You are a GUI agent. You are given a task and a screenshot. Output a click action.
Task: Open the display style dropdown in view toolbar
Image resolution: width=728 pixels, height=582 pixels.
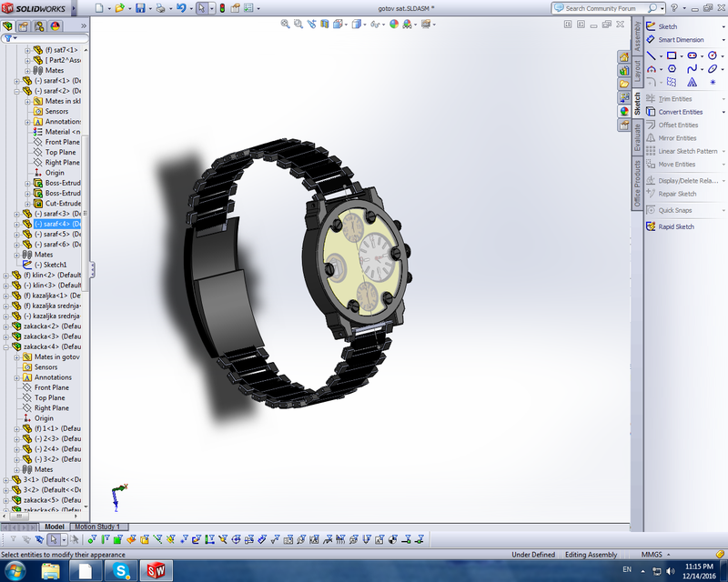364,25
